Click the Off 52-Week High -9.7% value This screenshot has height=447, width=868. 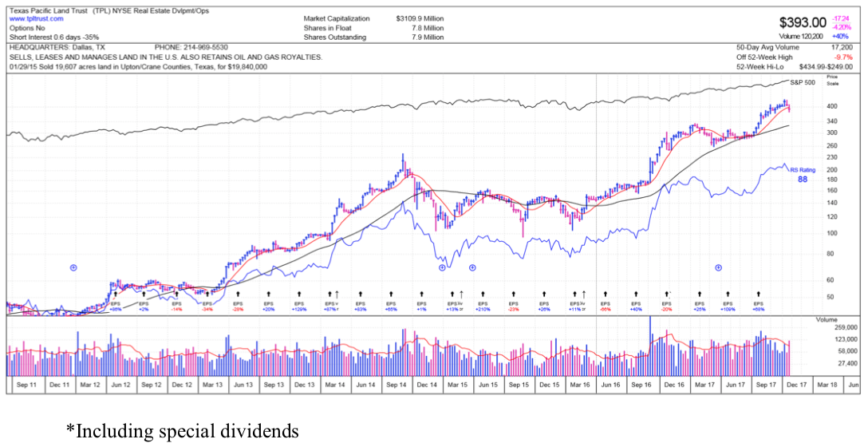tap(842, 57)
